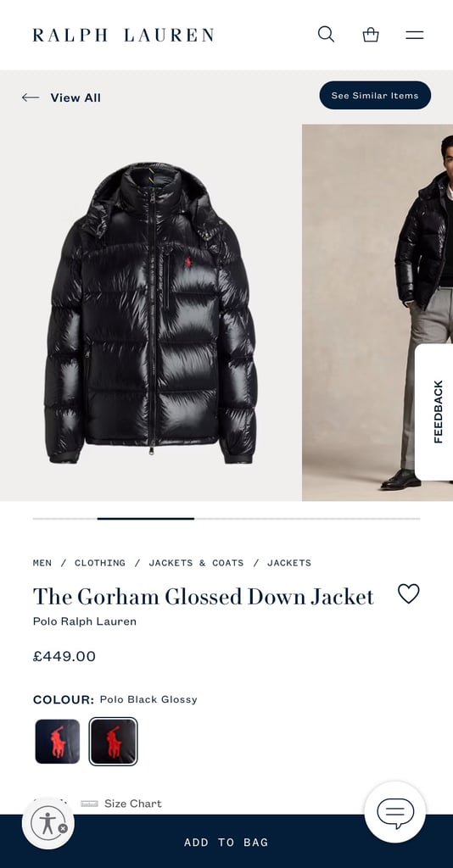Open the hamburger menu icon
453x868 pixels.
[x=414, y=36]
